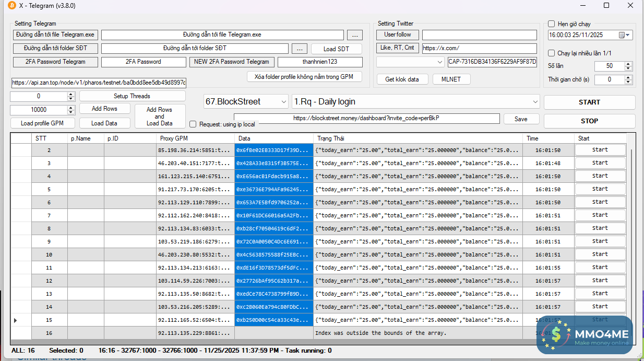Expand the 67.BlockStreet project dropdown
The width and height of the screenshot is (644, 361).
(283, 102)
